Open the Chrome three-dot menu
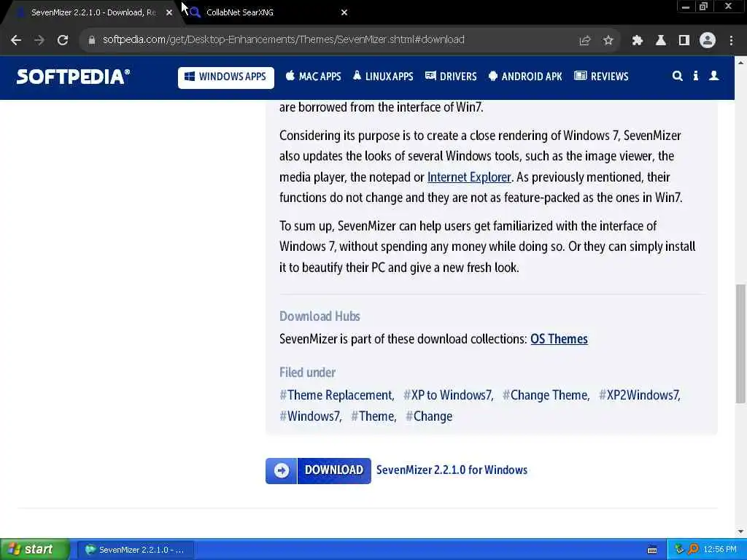Viewport: 747px width, 560px height. coord(731,41)
